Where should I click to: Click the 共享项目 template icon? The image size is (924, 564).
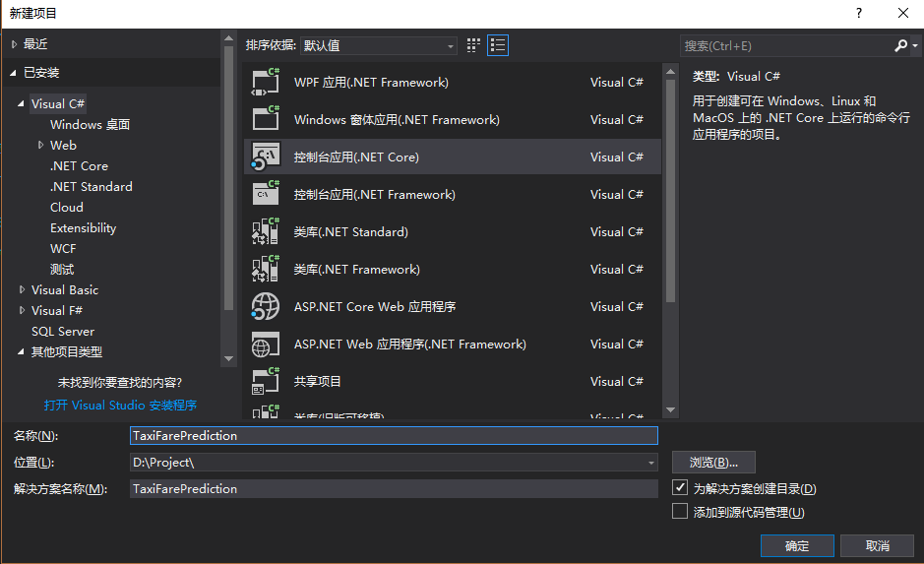265,381
